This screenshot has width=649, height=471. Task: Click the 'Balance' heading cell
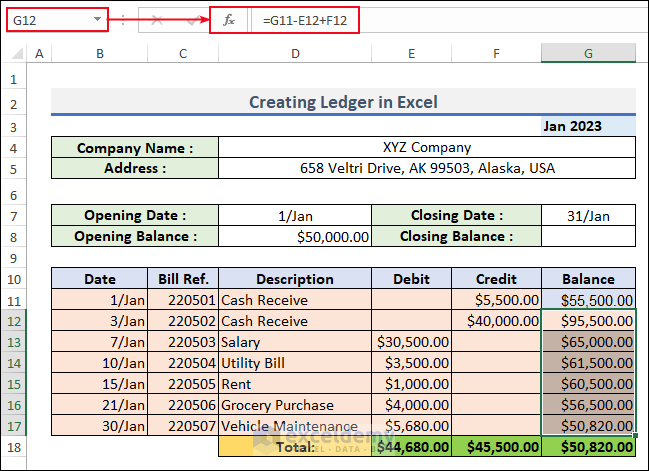pos(588,279)
